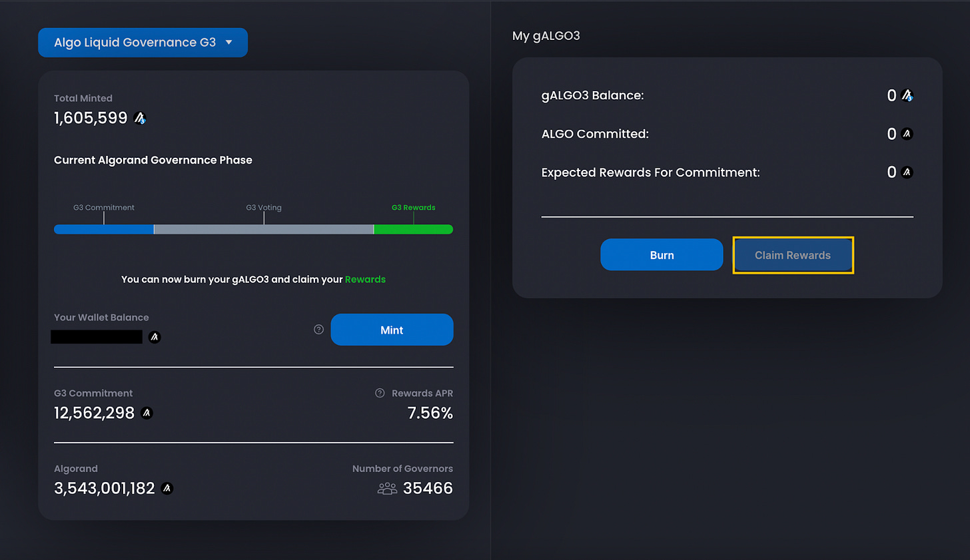The height and width of the screenshot is (560, 970).
Task: Click the gray G3 Voting progress segment
Action: pyautogui.click(x=264, y=229)
